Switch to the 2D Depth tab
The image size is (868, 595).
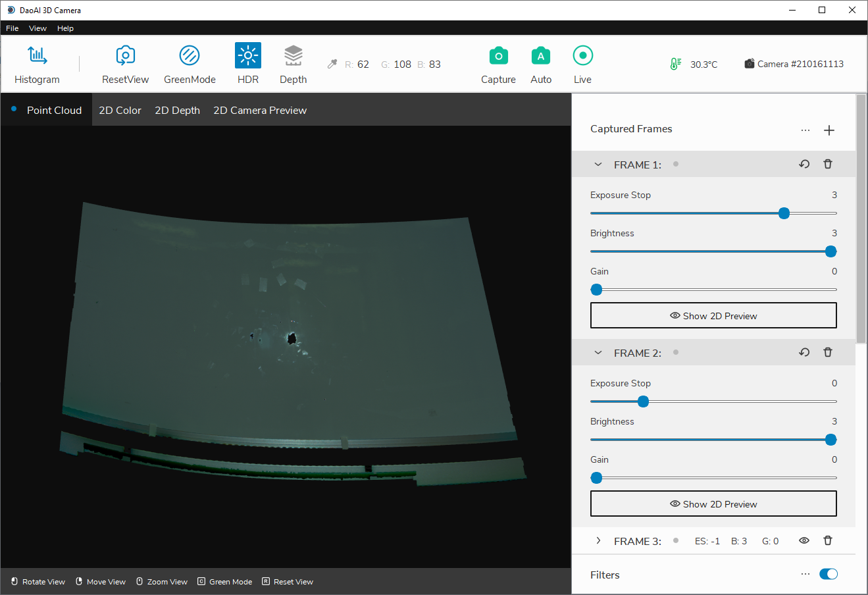pos(177,111)
